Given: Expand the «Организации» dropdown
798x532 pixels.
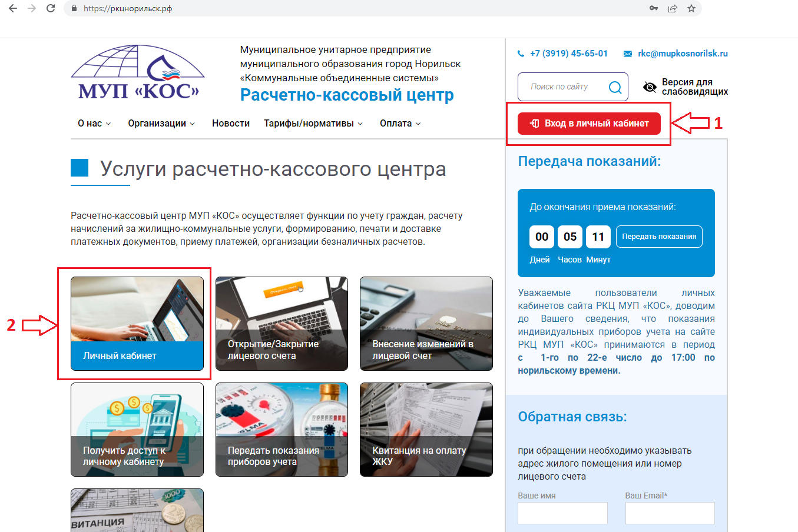Looking at the screenshot, I should [x=161, y=124].
